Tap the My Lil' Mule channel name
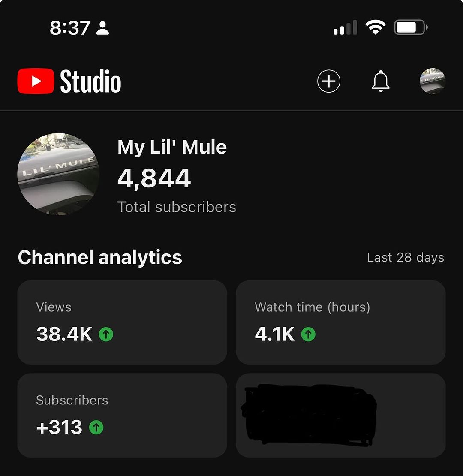The width and height of the screenshot is (463, 476). 172,147
